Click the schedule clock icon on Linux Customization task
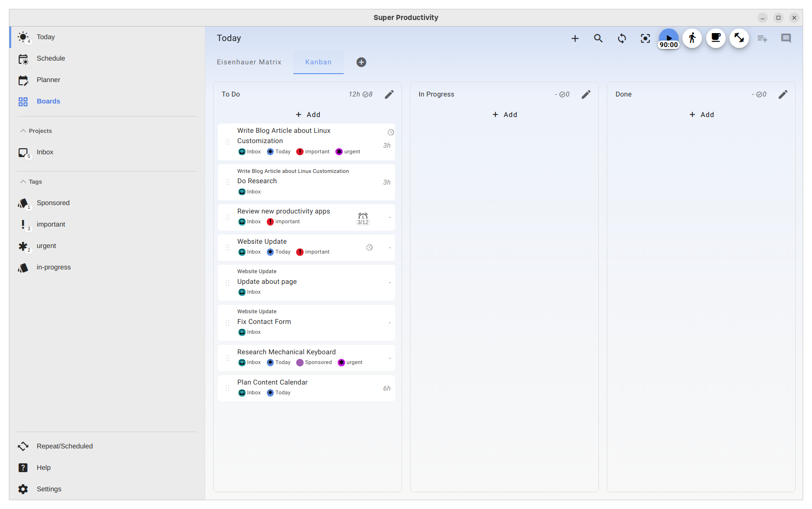 click(391, 133)
